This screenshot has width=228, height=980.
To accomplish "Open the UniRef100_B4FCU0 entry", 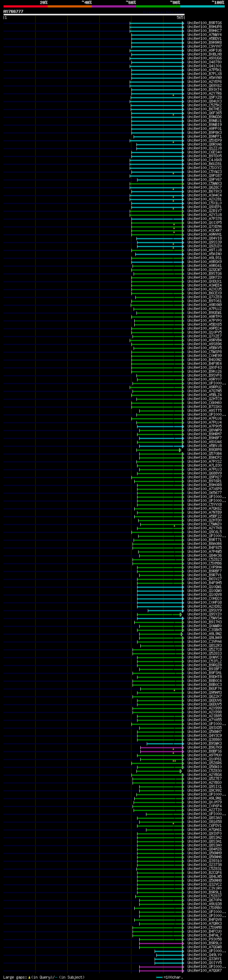I will 204,932.
